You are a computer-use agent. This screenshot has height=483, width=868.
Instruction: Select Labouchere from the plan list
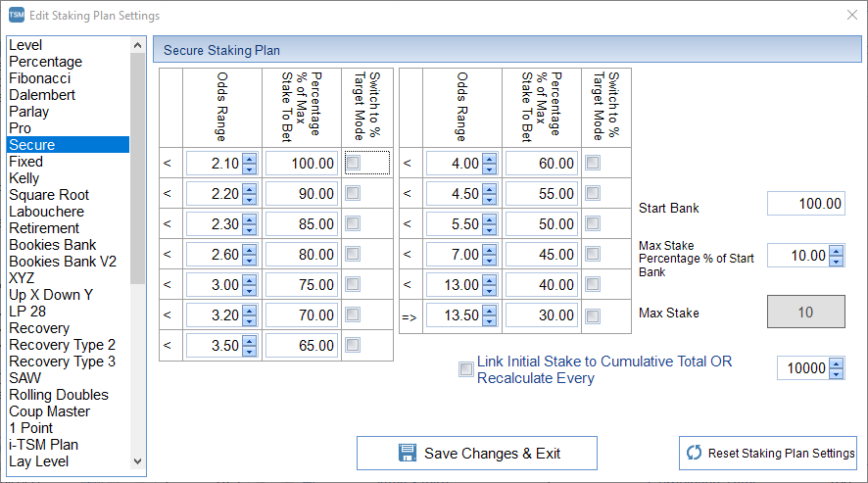tap(46, 212)
